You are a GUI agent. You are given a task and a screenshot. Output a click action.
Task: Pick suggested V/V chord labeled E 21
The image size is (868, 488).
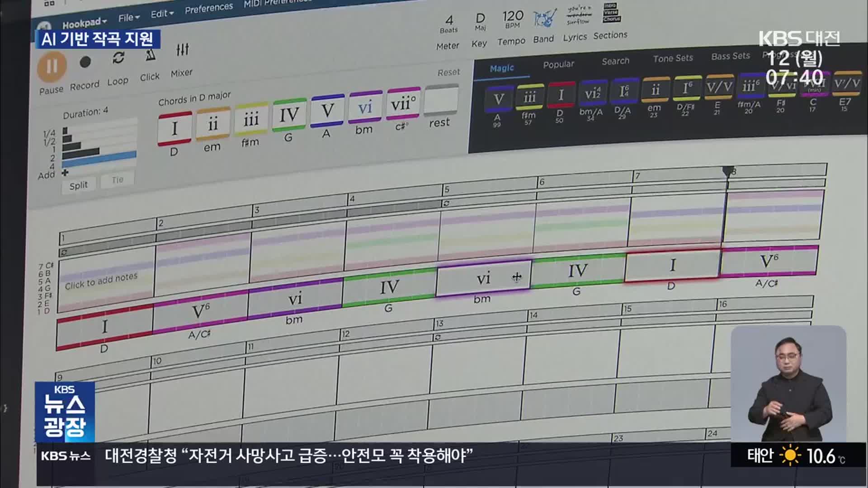719,86
